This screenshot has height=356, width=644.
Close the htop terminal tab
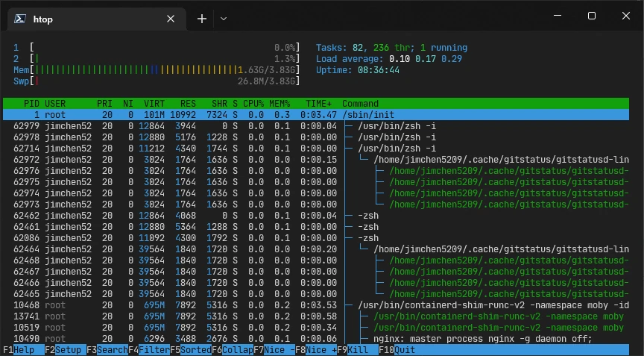click(x=171, y=19)
